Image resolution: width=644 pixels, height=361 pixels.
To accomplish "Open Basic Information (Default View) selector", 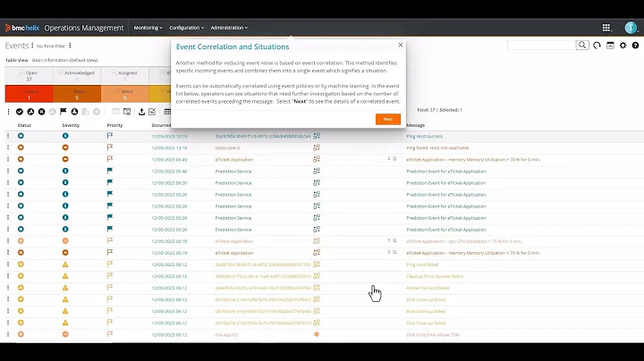I will pos(64,60).
